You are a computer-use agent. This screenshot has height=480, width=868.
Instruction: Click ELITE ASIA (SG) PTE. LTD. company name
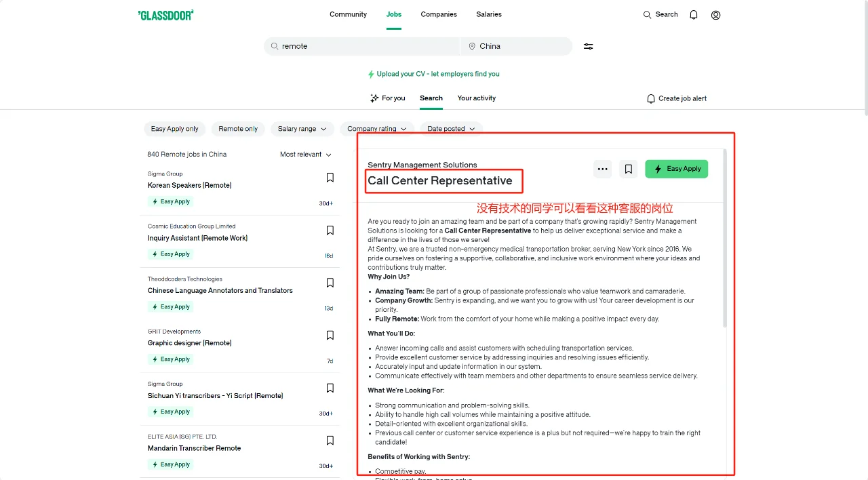pos(182,437)
